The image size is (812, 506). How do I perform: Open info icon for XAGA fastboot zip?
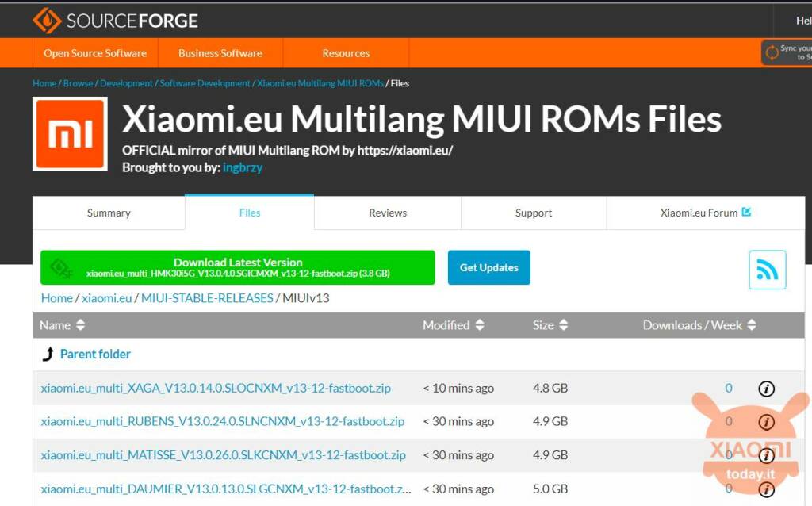pos(767,389)
